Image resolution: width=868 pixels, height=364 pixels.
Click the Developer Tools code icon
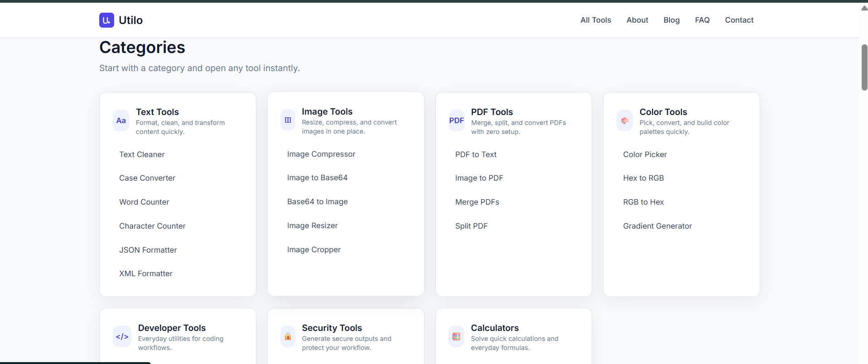pyautogui.click(x=122, y=336)
